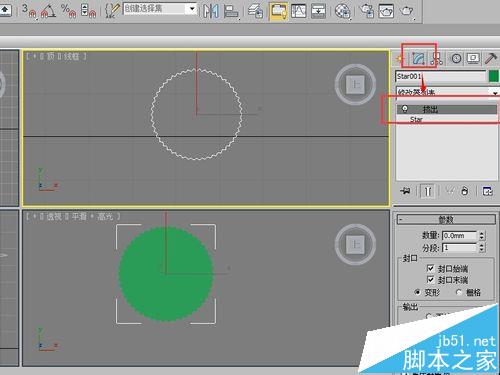The height and width of the screenshot is (375, 500).
Task: Open the green object color swatch
Action: [494, 76]
